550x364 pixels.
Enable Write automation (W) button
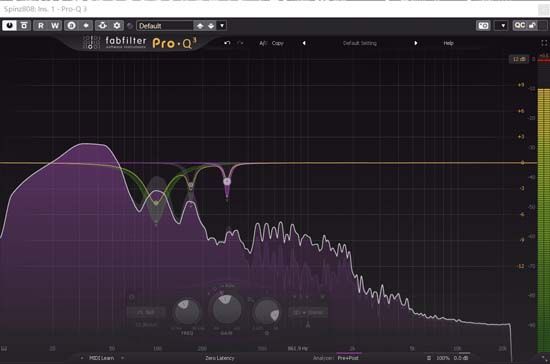55,26
